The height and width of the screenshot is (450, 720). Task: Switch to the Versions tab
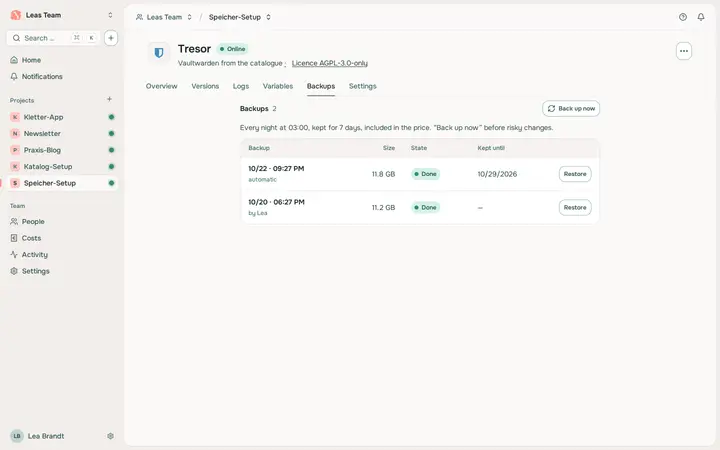205,86
